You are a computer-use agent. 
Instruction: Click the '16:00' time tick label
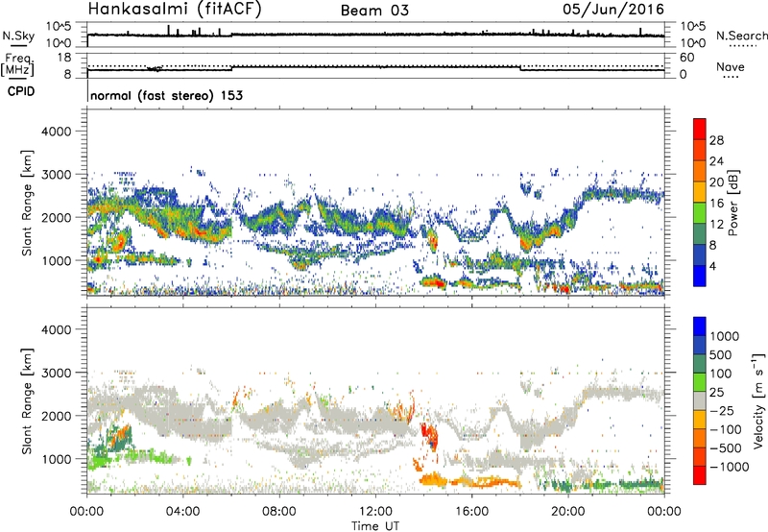pyautogui.click(x=471, y=512)
